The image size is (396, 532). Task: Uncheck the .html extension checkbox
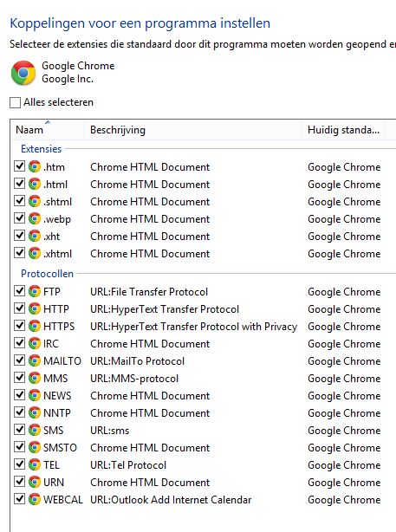coord(19,184)
